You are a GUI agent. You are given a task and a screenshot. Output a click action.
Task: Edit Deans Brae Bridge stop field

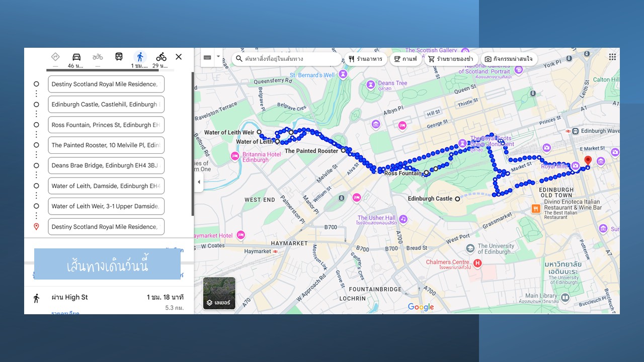[x=106, y=165]
